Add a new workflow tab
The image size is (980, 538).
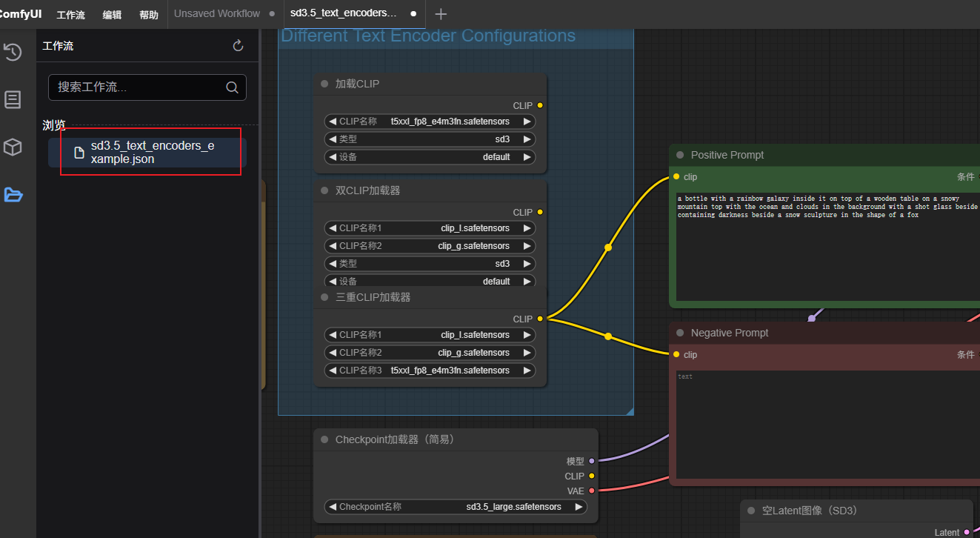click(441, 14)
